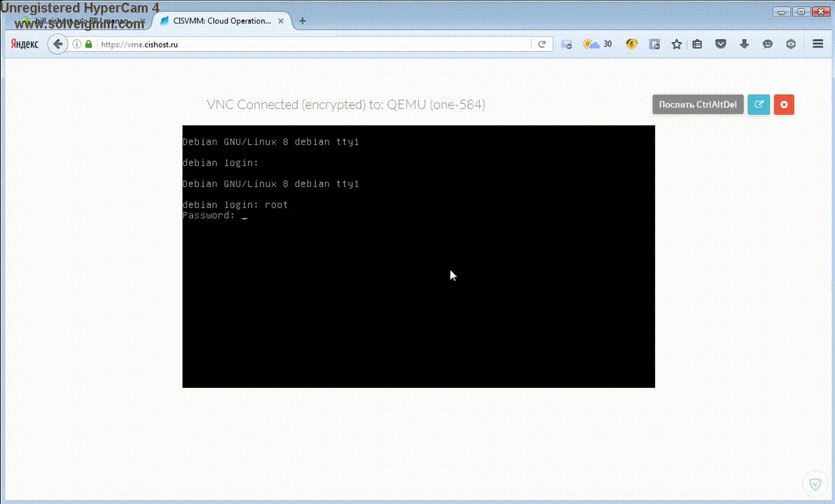Close the CISVMM tab
835x504 pixels.
(280, 21)
